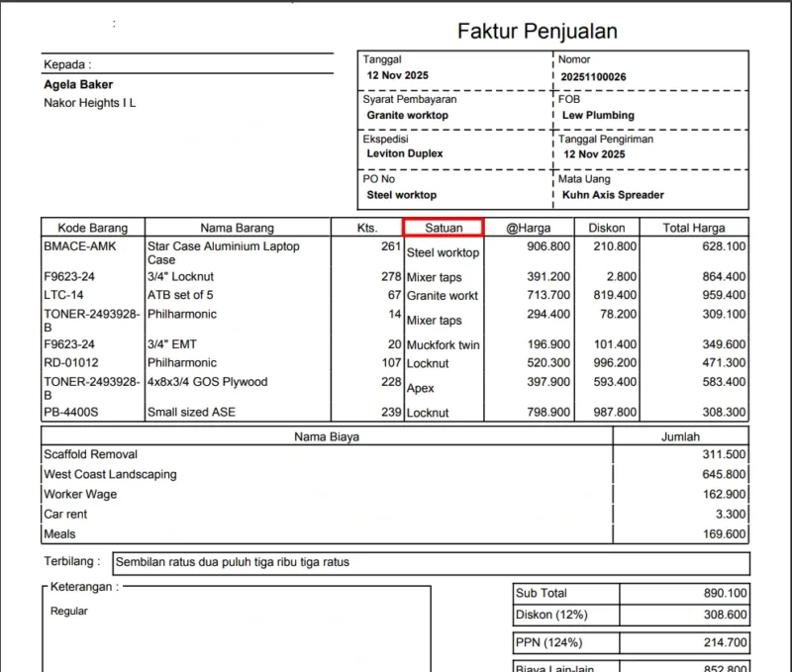Click amount 3.300
Screen dimensions: 792x672
(731, 515)
